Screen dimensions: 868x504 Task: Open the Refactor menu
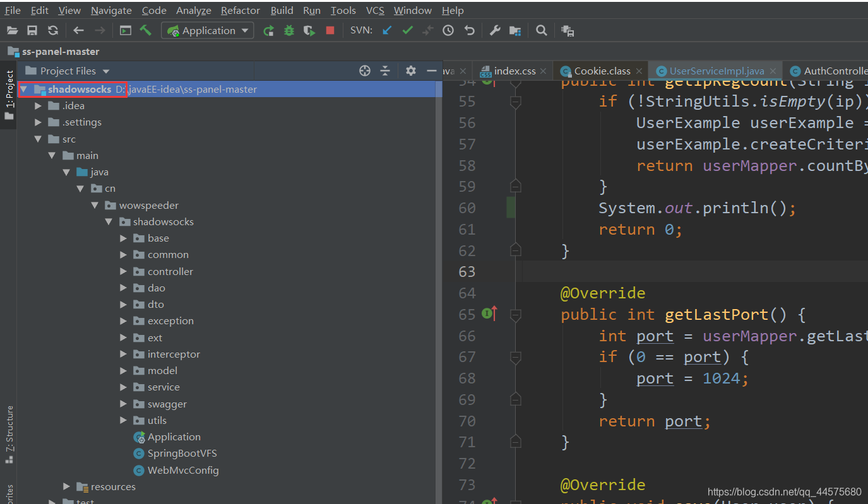[241, 10]
